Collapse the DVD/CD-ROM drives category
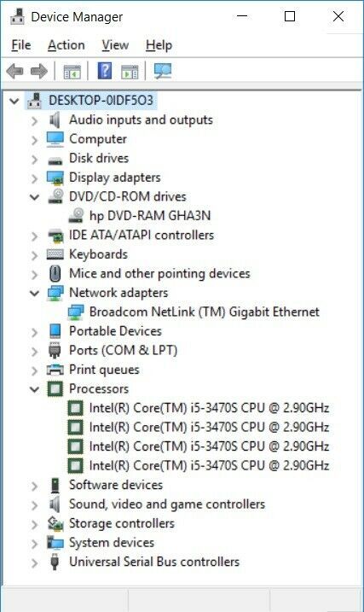364x612 pixels. point(35,197)
